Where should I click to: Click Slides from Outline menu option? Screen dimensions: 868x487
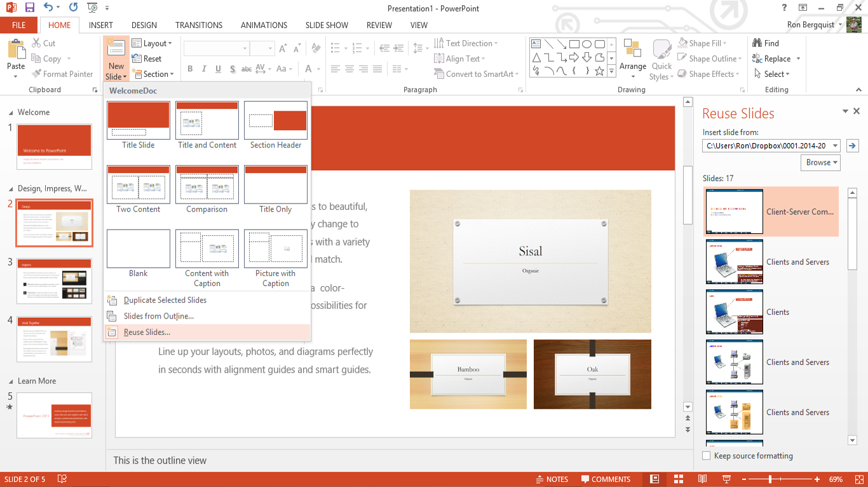click(158, 316)
